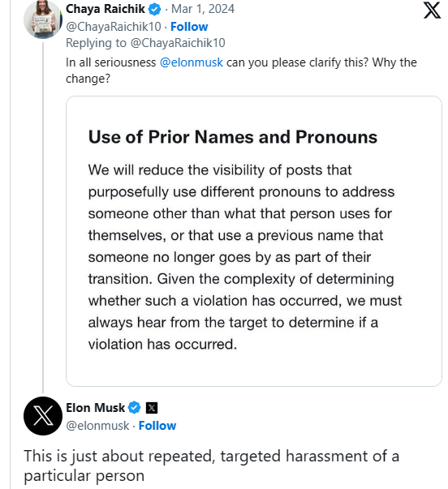Click Chaya's tweet text asking to clarify
The height and width of the screenshot is (489, 448).
241,71
